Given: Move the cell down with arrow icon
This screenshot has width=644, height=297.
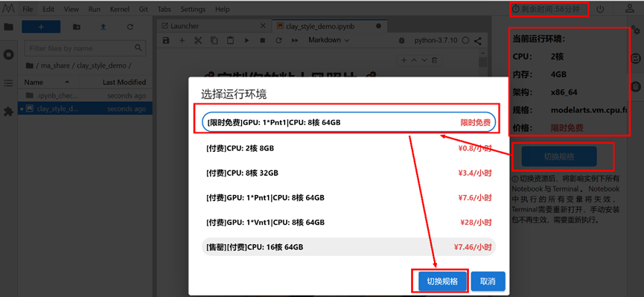Looking at the screenshot, I should 424,60.
